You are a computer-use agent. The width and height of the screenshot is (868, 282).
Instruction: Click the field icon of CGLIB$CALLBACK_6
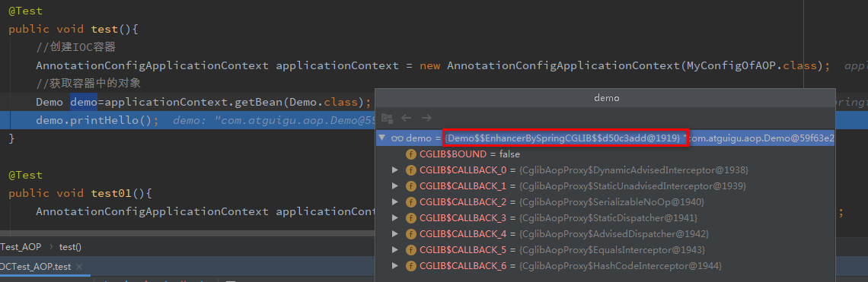[410, 266]
